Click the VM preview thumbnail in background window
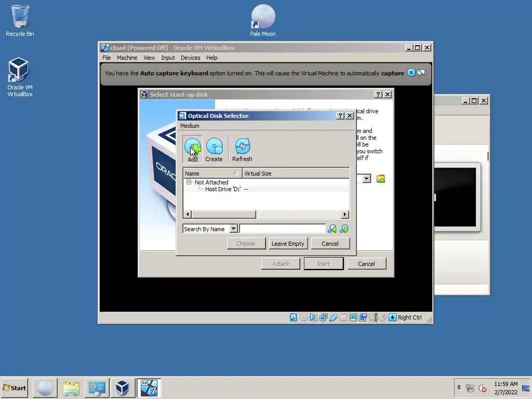The image size is (532, 399). (x=456, y=197)
